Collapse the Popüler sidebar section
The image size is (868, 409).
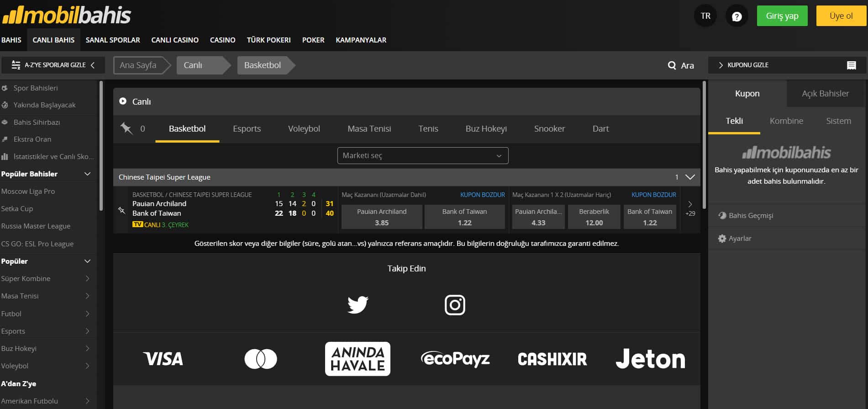88,261
